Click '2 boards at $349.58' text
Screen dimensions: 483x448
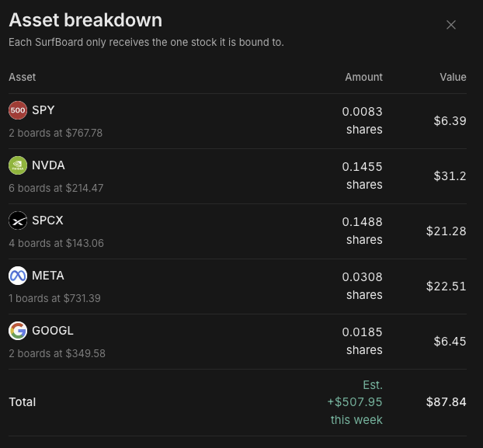coord(57,353)
